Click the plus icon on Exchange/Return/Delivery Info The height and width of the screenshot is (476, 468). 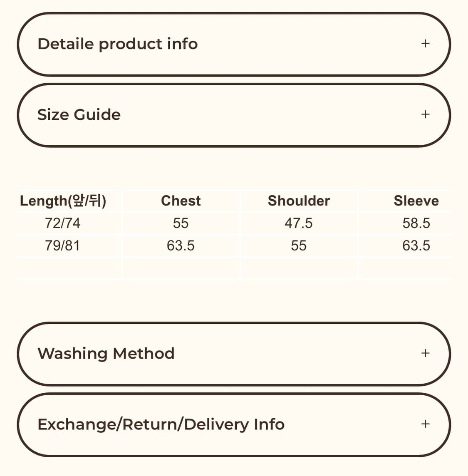coord(425,424)
